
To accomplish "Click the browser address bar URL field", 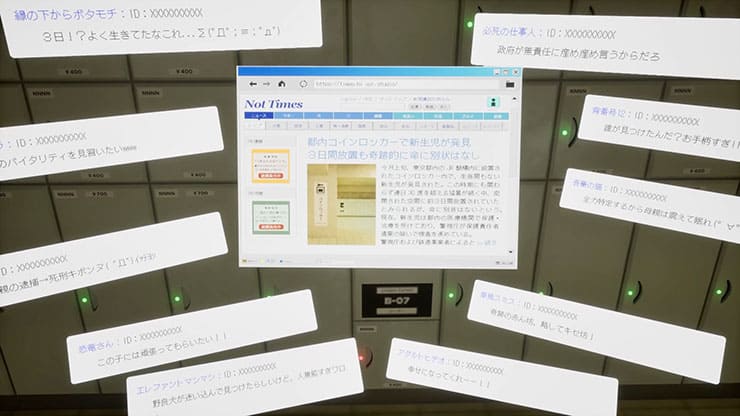I will [406, 84].
